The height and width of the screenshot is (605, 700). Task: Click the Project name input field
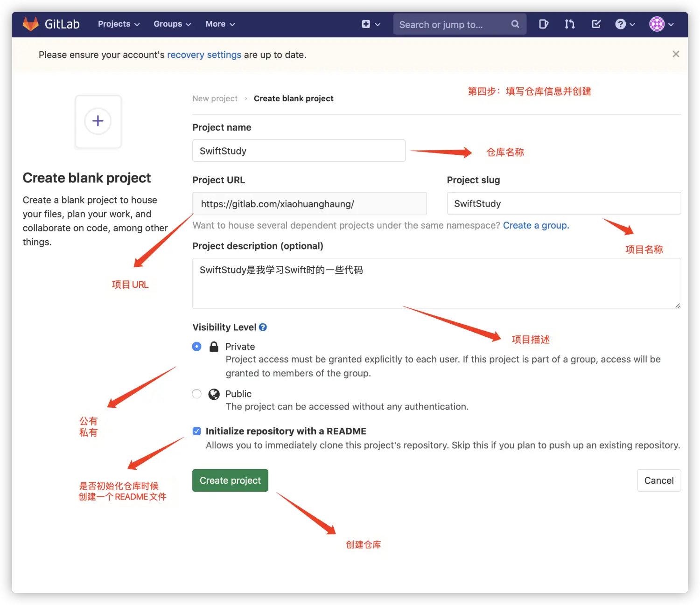299,151
